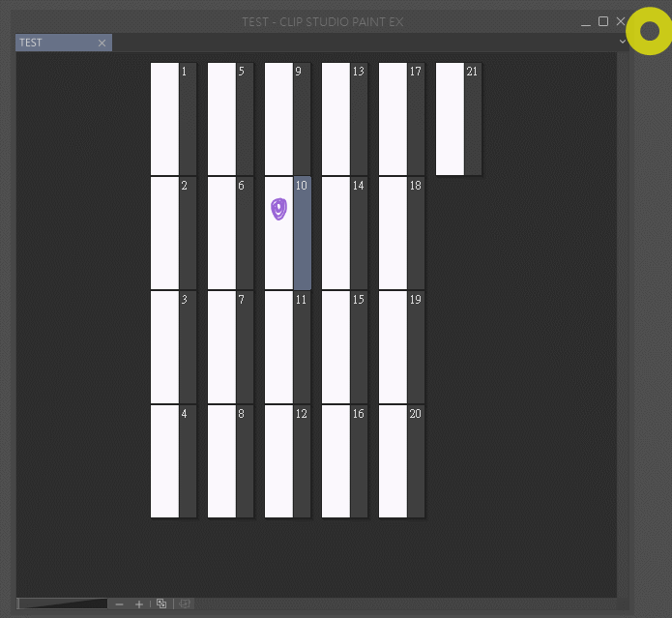Click the overlapping-squares fit view icon

(161, 603)
